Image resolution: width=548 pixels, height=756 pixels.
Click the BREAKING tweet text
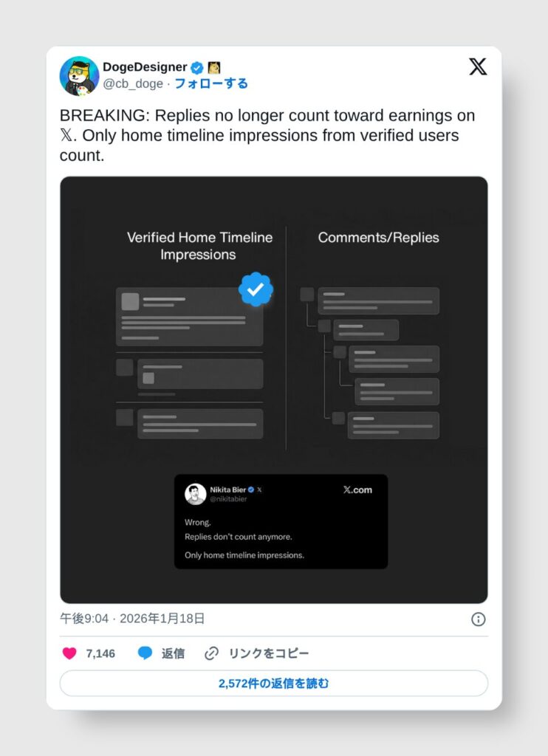(267, 135)
